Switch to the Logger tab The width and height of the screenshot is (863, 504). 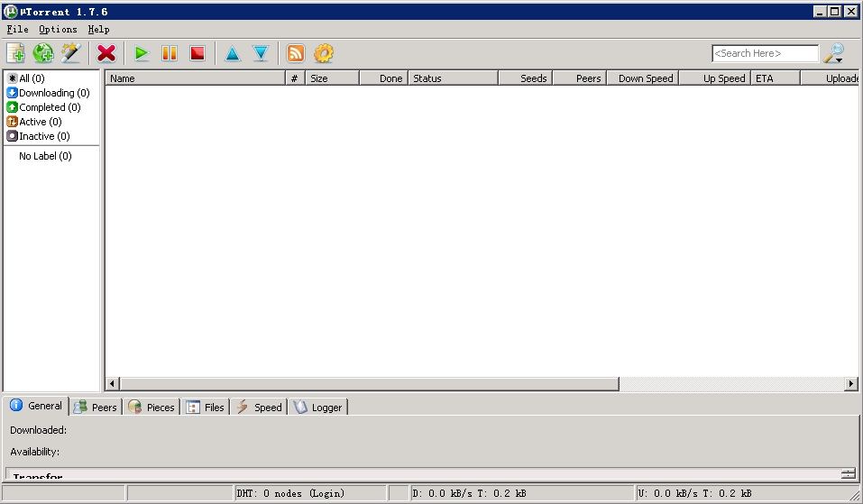point(317,408)
